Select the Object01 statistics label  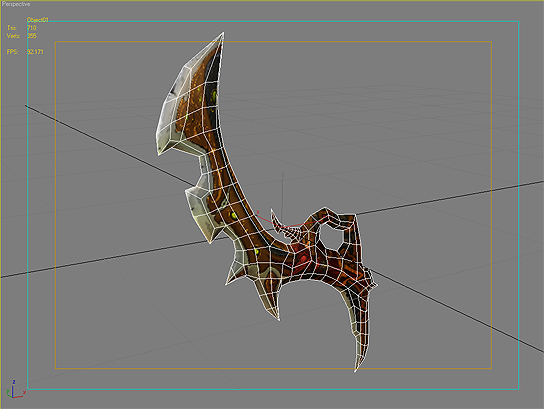(x=38, y=20)
